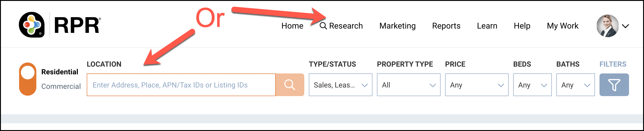Viewport: 644px width, 131px height.
Task: Expand the profile menu chevron
Action: (x=625, y=26)
